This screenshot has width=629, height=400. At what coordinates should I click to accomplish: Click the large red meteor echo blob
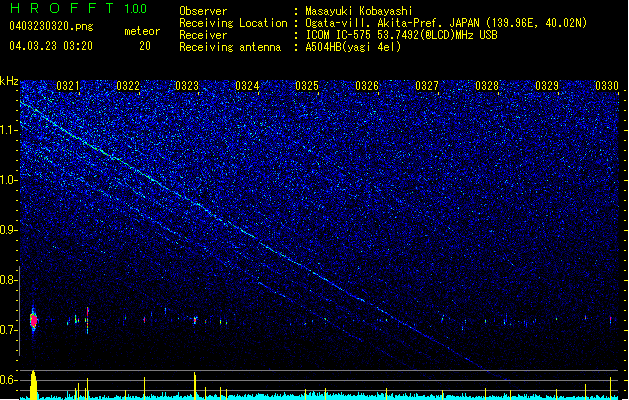(x=34, y=320)
